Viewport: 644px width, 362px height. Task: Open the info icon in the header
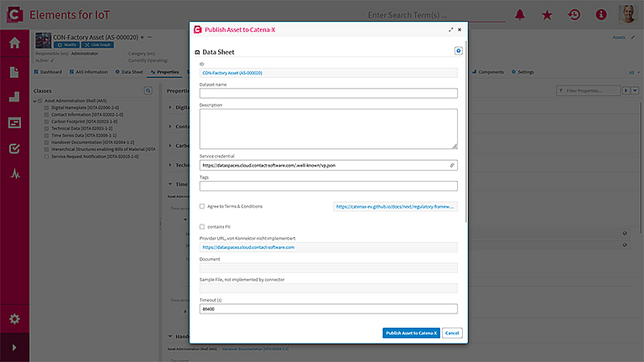pyautogui.click(x=601, y=15)
